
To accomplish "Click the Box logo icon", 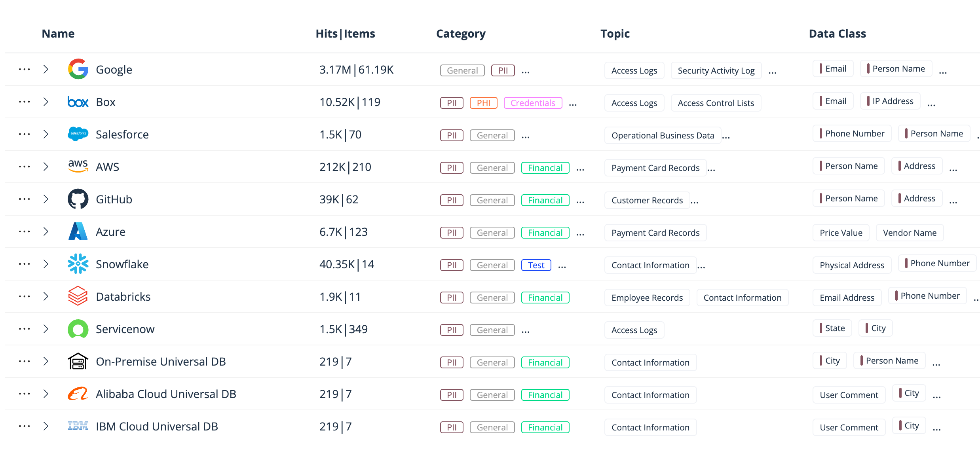I will (x=78, y=102).
